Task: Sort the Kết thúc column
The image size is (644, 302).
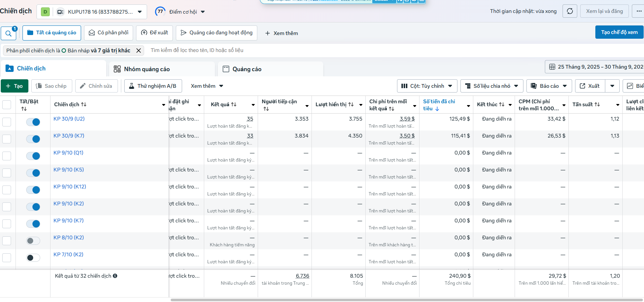Action: pos(502,104)
